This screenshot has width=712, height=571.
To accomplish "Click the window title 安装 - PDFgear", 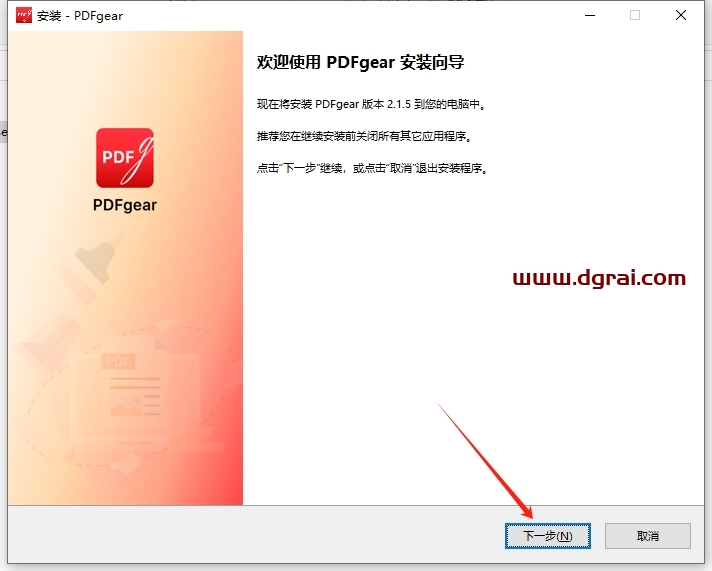I will (x=80, y=16).
